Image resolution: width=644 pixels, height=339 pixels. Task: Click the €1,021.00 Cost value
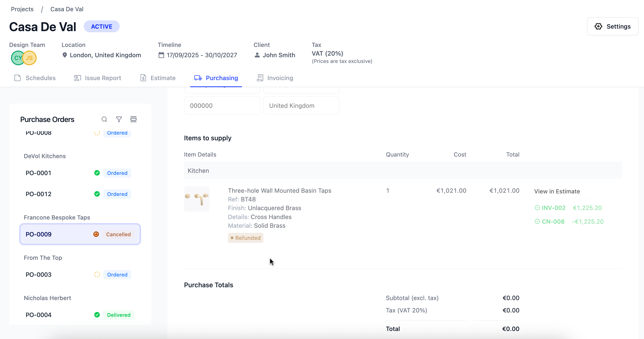pos(451,191)
